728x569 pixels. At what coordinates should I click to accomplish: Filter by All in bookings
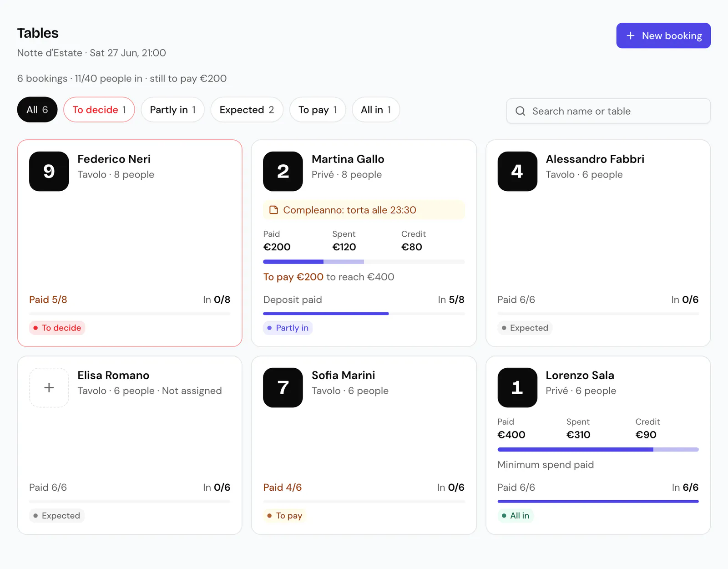[376, 110]
